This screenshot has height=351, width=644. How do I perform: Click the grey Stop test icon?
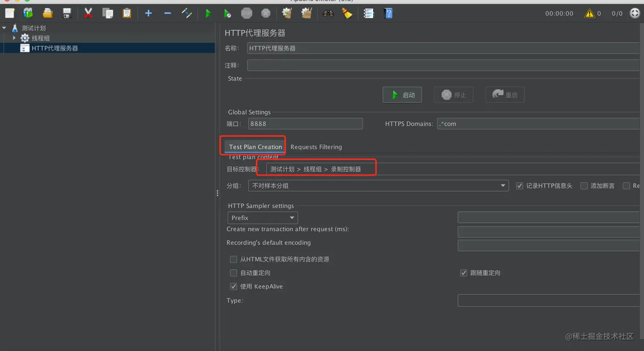(x=247, y=13)
